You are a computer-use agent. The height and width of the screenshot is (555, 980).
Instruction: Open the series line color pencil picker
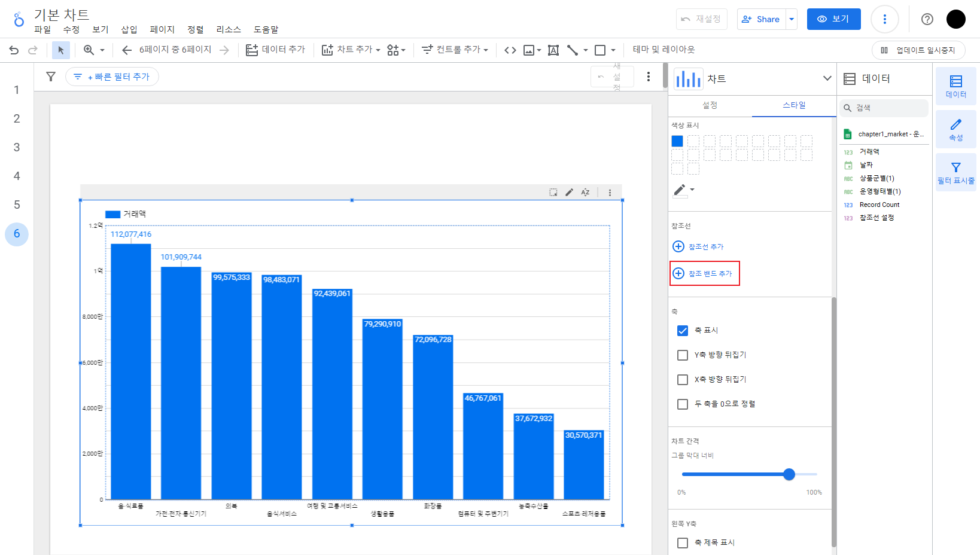coord(683,190)
